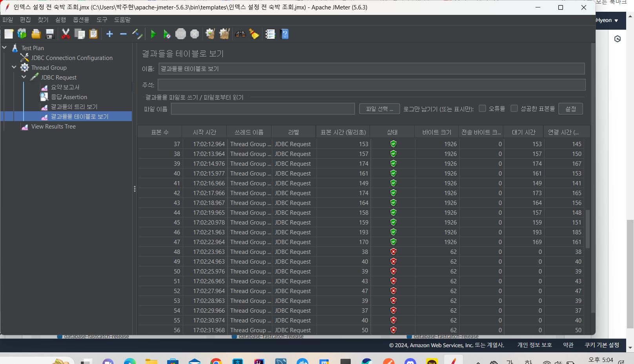
Task: Select 결과들의 트리 보기 in tree
Action: point(74,107)
